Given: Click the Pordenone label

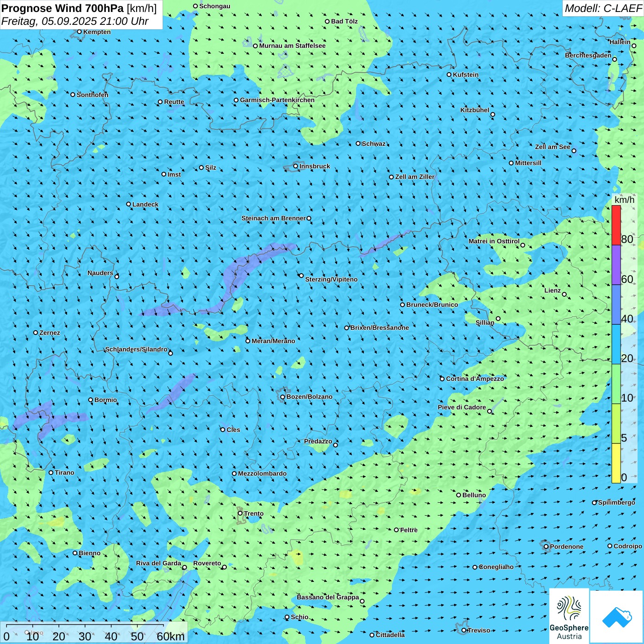Looking at the screenshot, I should point(567,546).
